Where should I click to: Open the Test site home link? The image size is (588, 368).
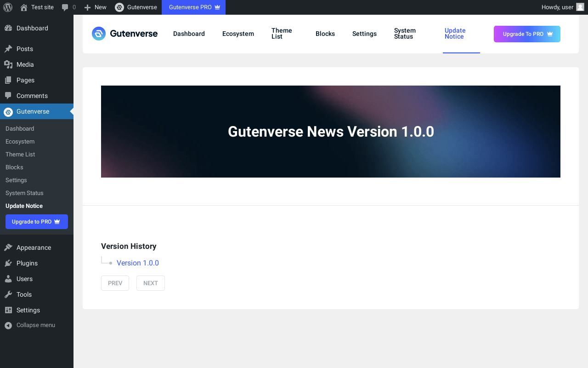click(x=37, y=7)
